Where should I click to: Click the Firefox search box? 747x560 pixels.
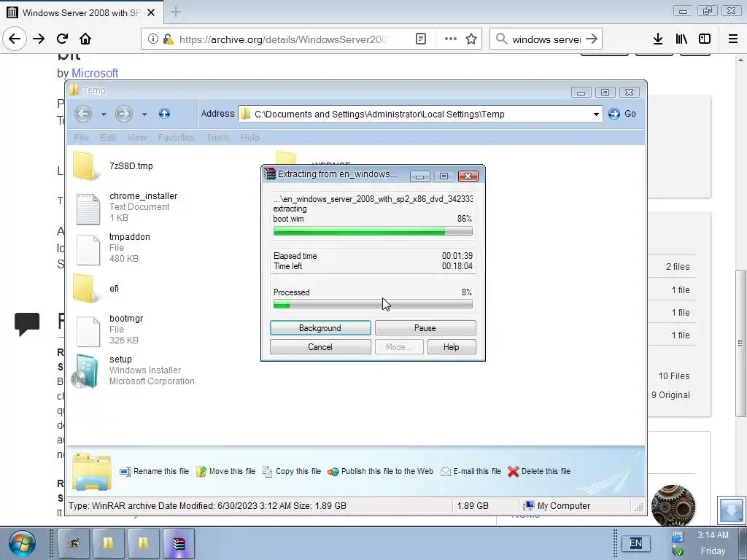[x=545, y=39]
